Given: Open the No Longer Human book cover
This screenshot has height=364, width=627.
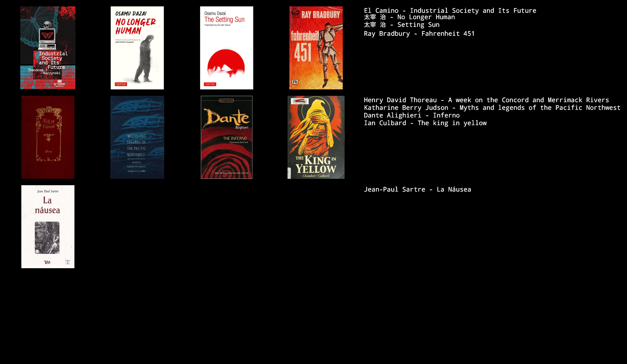Looking at the screenshot, I should coord(137,48).
